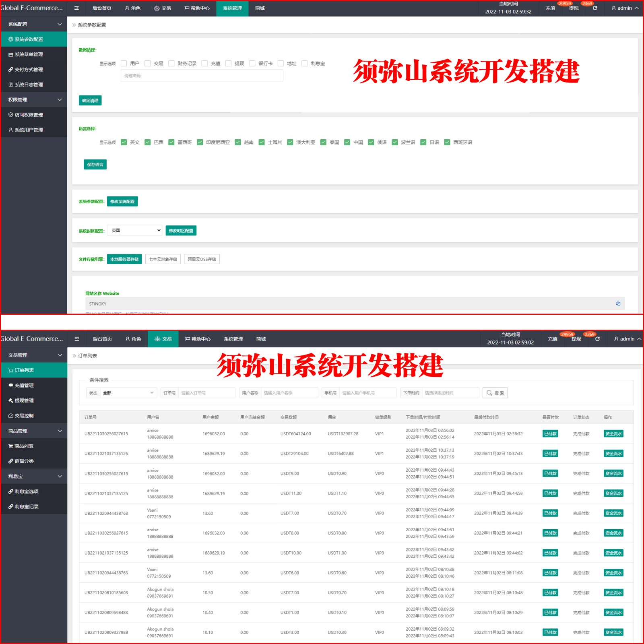Viewport: 644px width, 644px height.
Task: Select the 七牛云对象存储 storage option
Action: 163,259
